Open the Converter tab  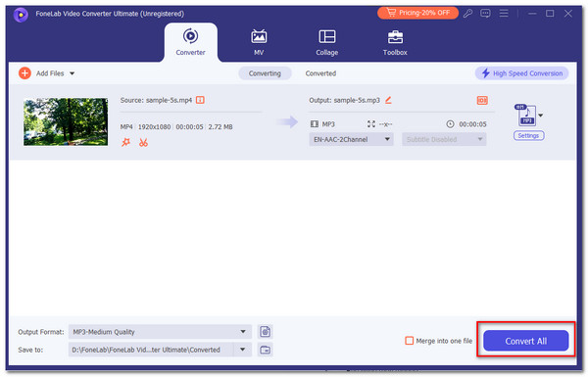190,42
